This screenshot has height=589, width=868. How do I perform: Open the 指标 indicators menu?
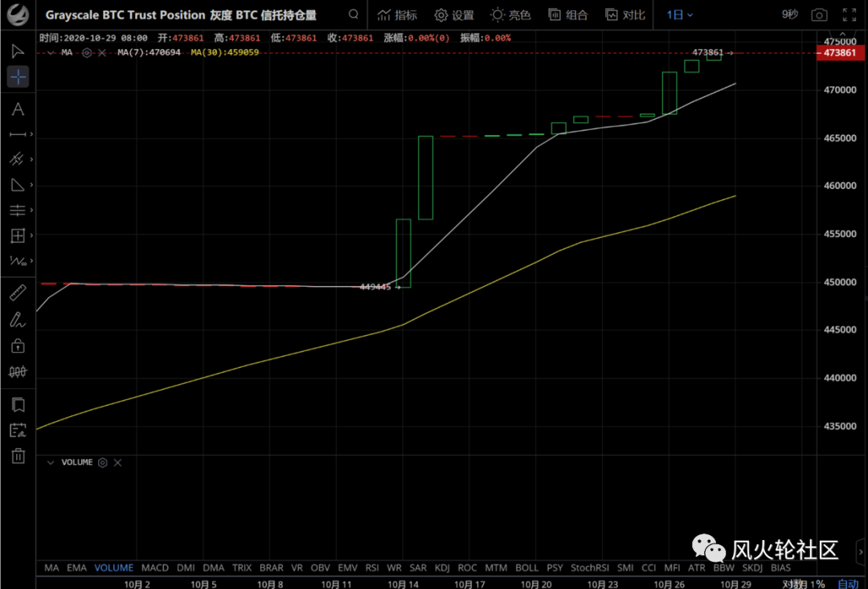click(x=397, y=15)
